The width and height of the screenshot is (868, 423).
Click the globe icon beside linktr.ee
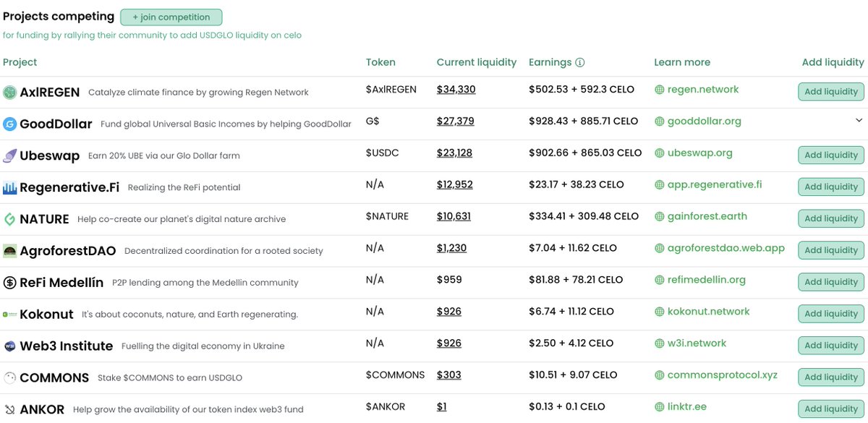click(x=659, y=407)
